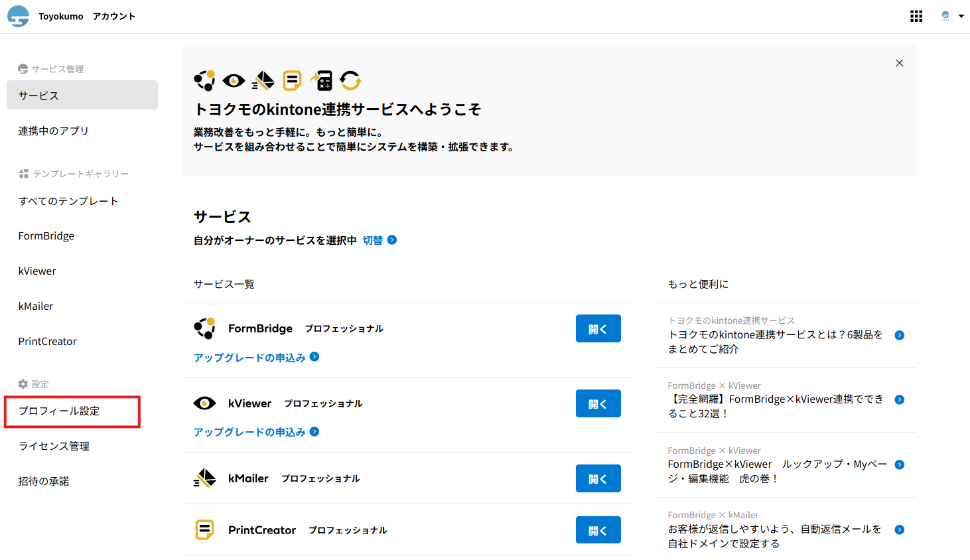The height and width of the screenshot is (560, 970).
Task: Click the calculator icon in the welcome banner
Action: [322, 80]
